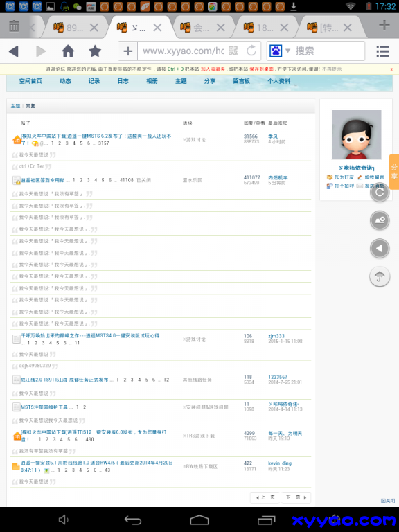This screenshot has height=532, width=399.
Task: Select 回复 sub-tab above post list
Action: click(30, 106)
